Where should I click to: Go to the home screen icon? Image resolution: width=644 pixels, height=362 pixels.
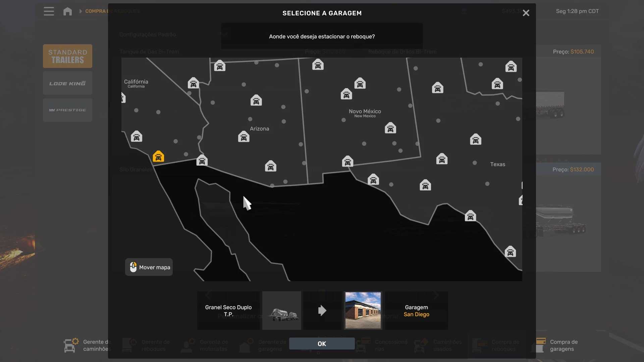67,11
